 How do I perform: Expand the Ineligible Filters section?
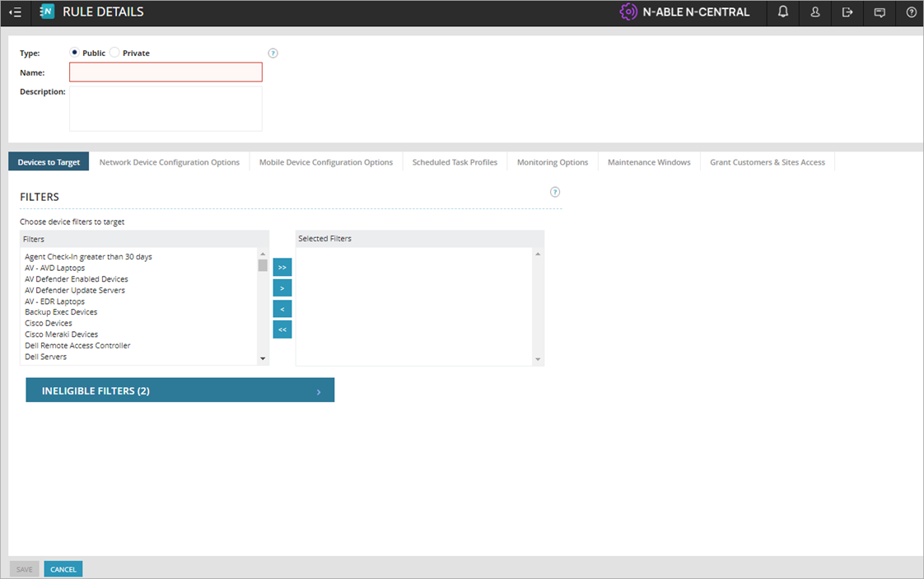[180, 390]
